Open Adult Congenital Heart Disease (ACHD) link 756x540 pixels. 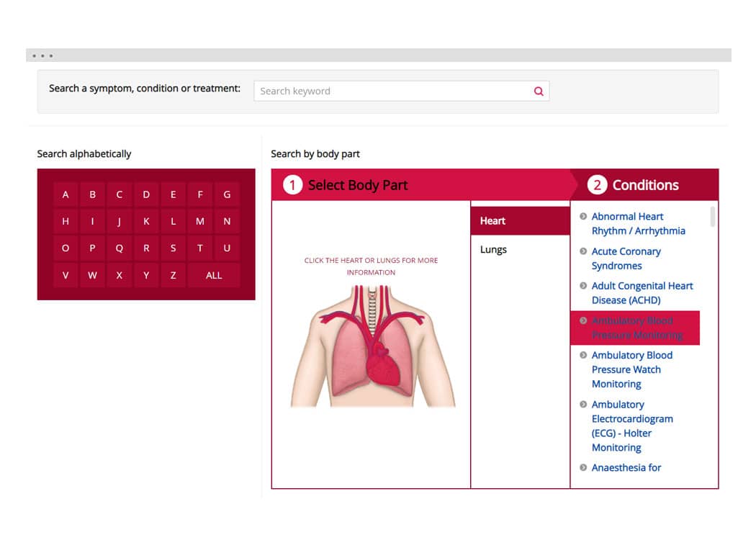click(642, 293)
